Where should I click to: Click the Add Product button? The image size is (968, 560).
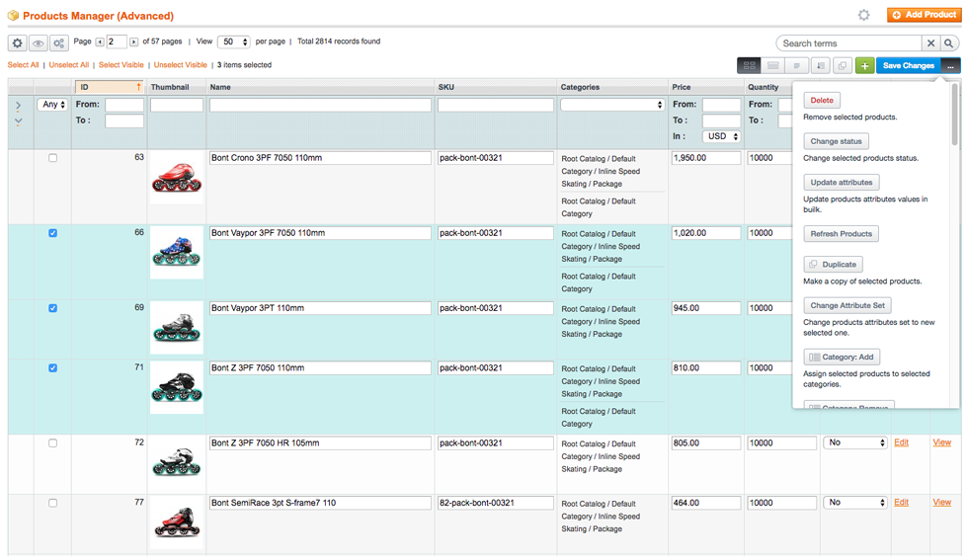tap(925, 15)
